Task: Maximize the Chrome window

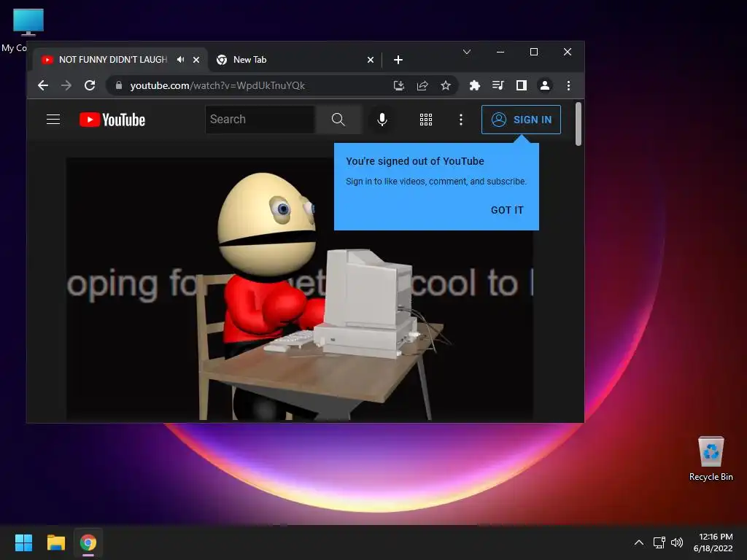Action: pyautogui.click(x=533, y=52)
